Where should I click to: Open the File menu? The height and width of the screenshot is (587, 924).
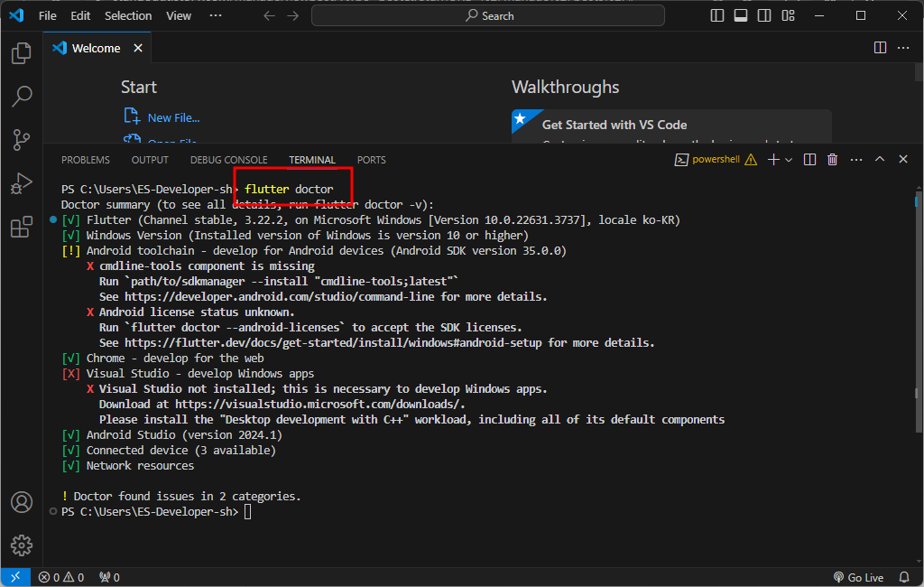(47, 16)
